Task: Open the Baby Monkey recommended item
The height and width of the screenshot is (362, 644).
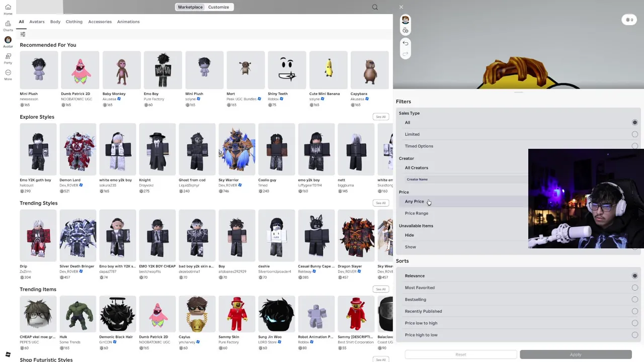Action: (x=121, y=70)
